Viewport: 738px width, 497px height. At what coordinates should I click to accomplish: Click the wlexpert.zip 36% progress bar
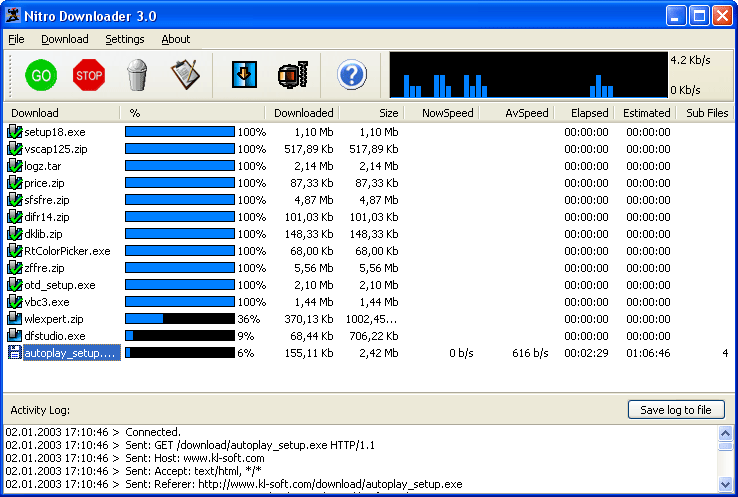click(180, 319)
